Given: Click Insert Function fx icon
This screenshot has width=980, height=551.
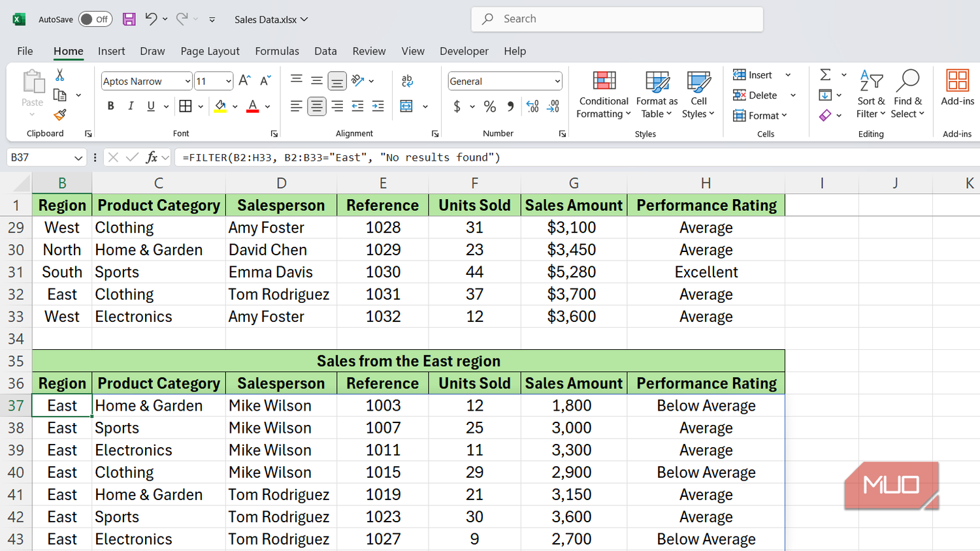Looking at the screenshot, I should [152, 157].
